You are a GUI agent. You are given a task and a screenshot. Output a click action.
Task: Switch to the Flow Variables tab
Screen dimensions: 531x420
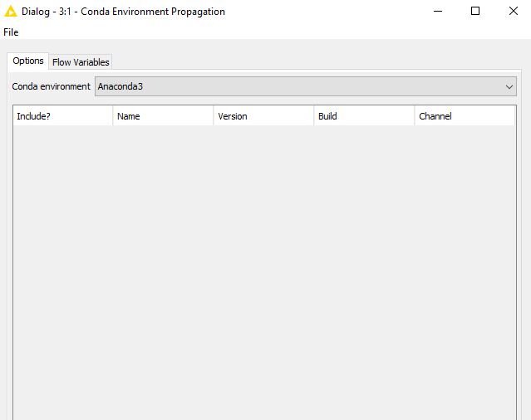coord(81,62)
